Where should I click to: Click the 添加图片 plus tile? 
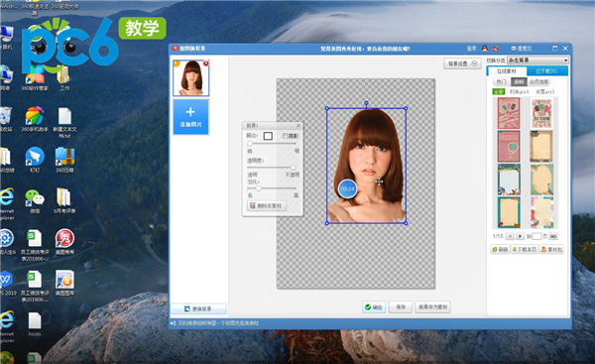[x=190, y=117]
